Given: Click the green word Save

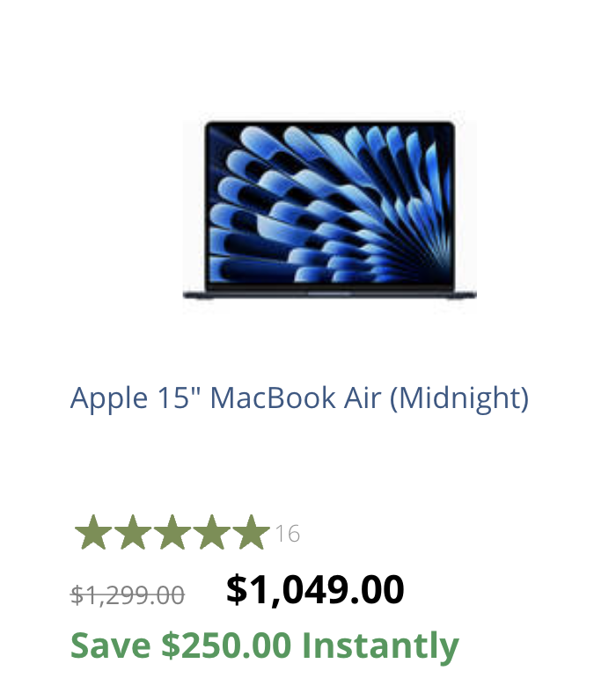Looking at the screenshot, I should click(110, 646).
